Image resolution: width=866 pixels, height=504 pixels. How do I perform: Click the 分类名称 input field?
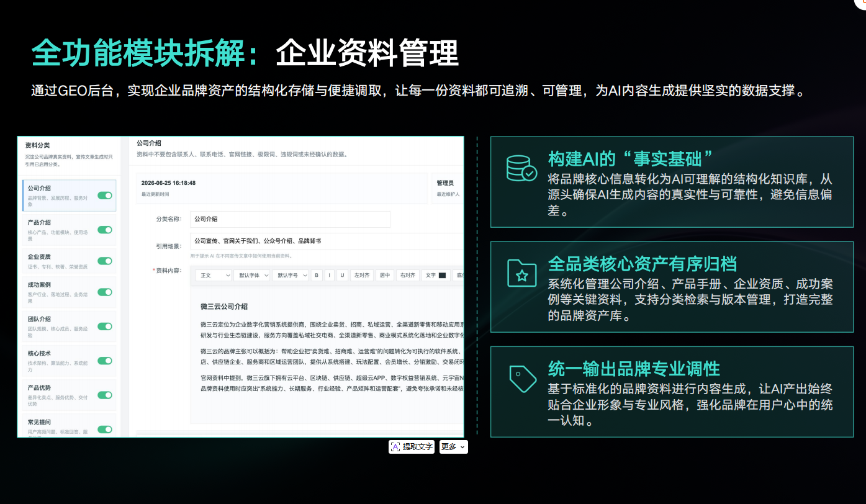290,219
